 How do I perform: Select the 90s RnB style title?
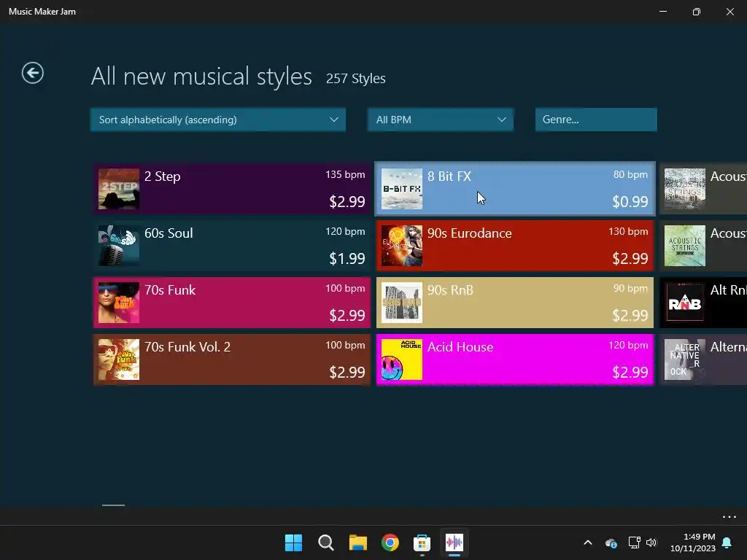pos(450,290)
